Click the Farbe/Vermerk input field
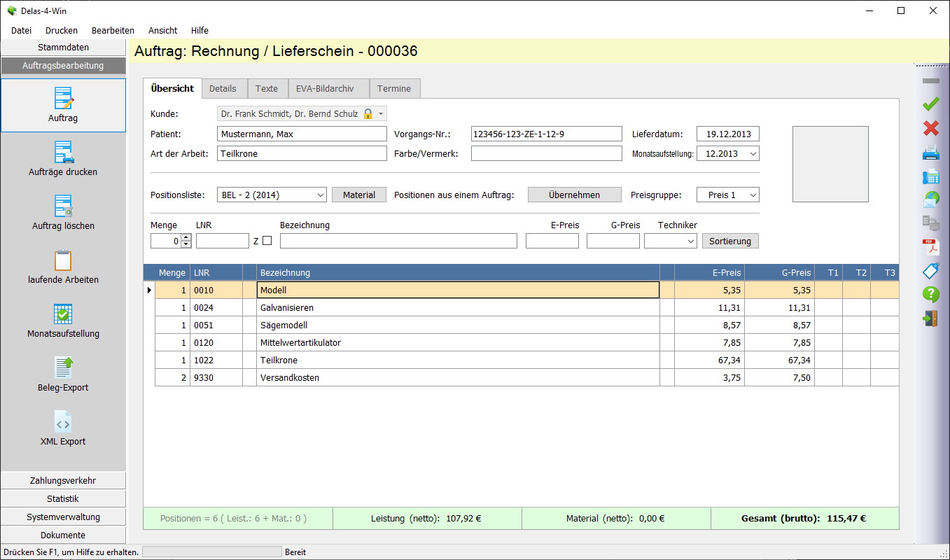 coord(546,154)
